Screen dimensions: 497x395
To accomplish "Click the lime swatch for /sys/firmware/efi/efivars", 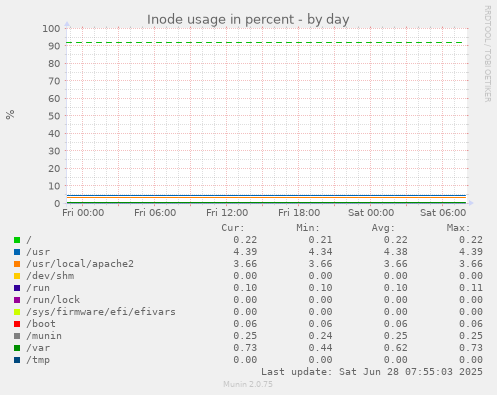I will (17, 312).
